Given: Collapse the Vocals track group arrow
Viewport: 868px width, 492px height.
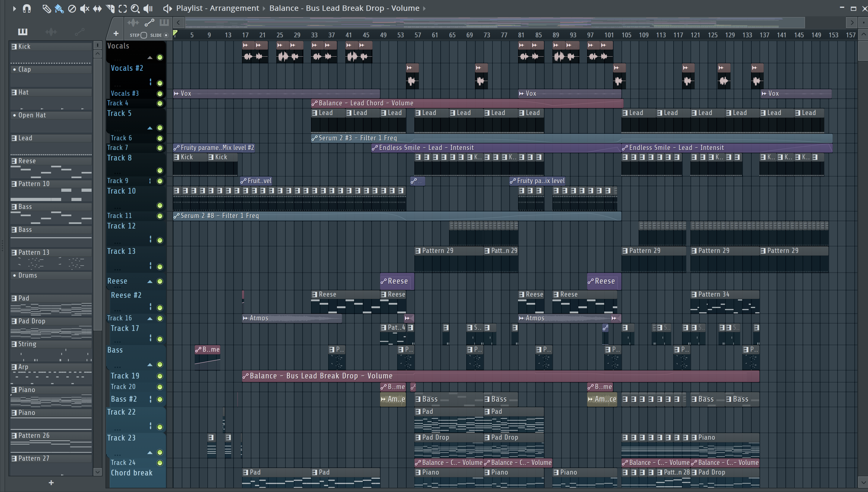Looking at the screenshot, I should [x=150, y=58].
